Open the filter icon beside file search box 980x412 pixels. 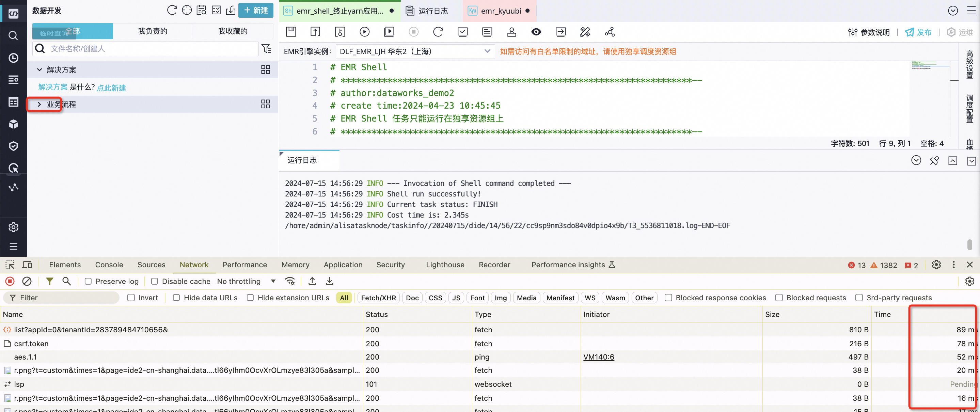266,49
